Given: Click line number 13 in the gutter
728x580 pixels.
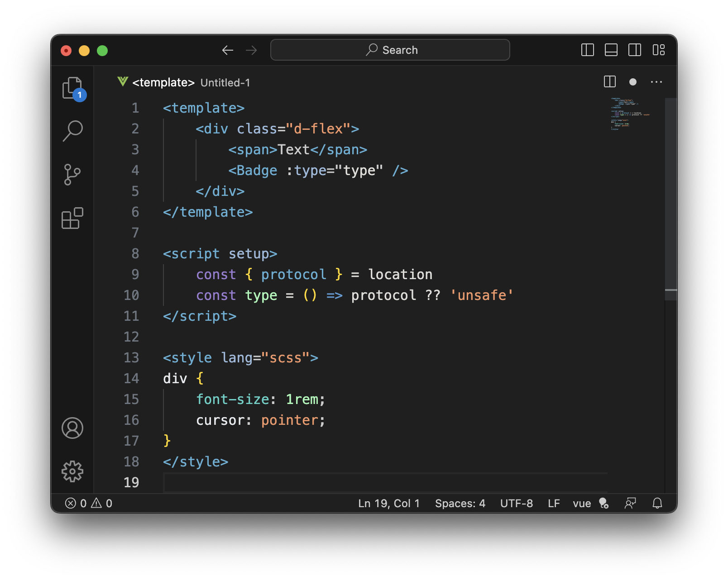Looking at the screenshot, I should click(x=131, y=358).
